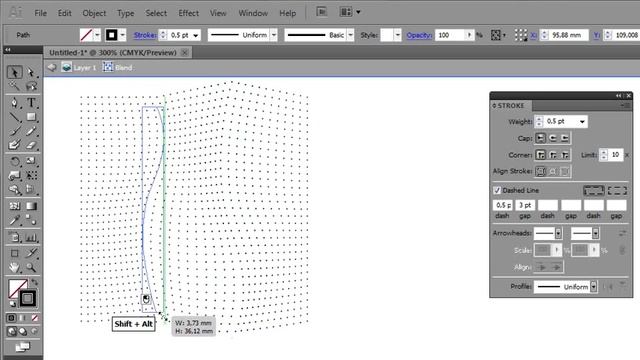
Task: Open fill color dropdown in control bar
Action: click(97, 35)
